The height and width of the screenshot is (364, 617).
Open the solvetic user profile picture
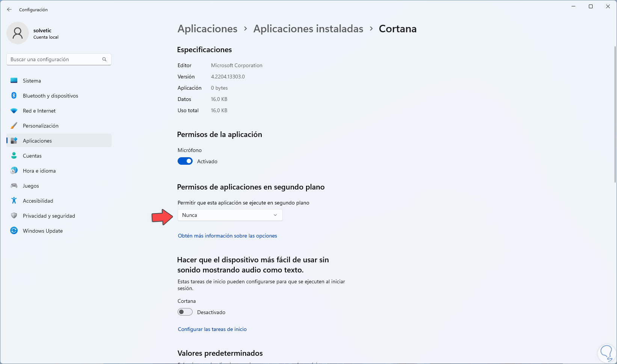[x=18, y=33]
